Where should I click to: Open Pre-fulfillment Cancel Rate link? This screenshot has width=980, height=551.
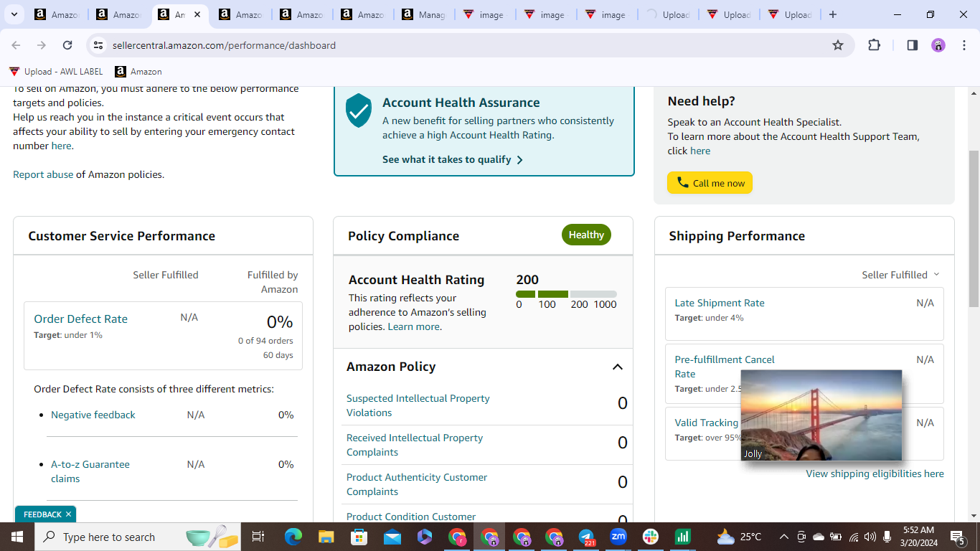(725, 367)
